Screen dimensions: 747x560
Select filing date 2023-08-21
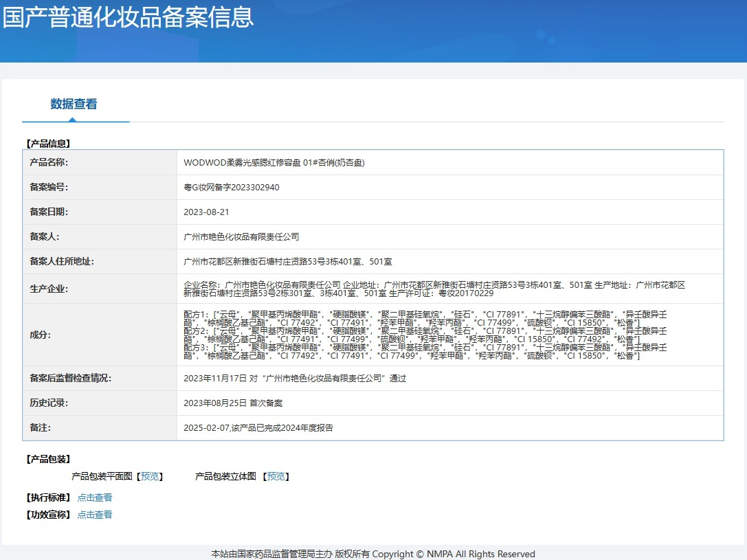click(x=206, y=212)
